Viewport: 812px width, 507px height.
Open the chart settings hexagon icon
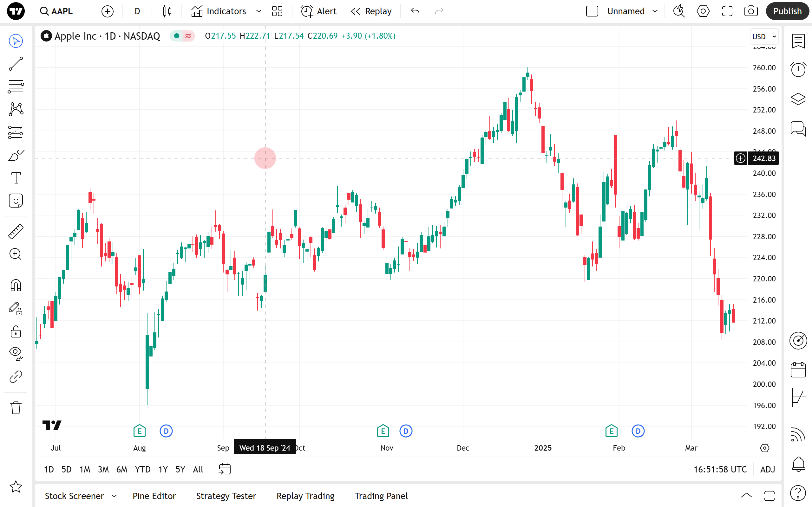(x=703, y=11)
